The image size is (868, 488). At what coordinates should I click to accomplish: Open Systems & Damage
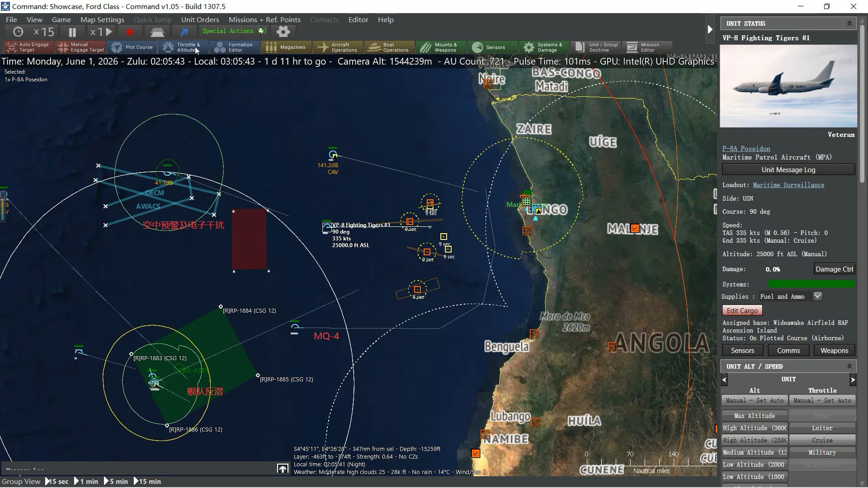[x=544, y=47]
